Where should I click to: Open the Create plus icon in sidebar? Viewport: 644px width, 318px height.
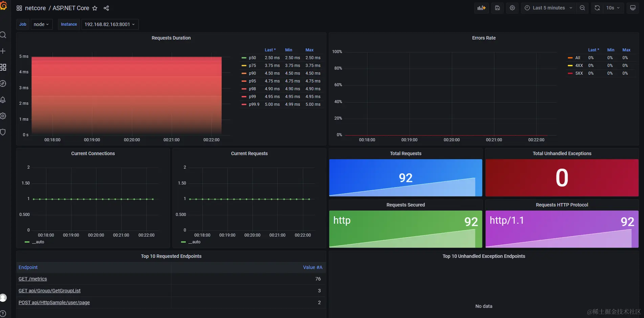[x=3, y=51]
